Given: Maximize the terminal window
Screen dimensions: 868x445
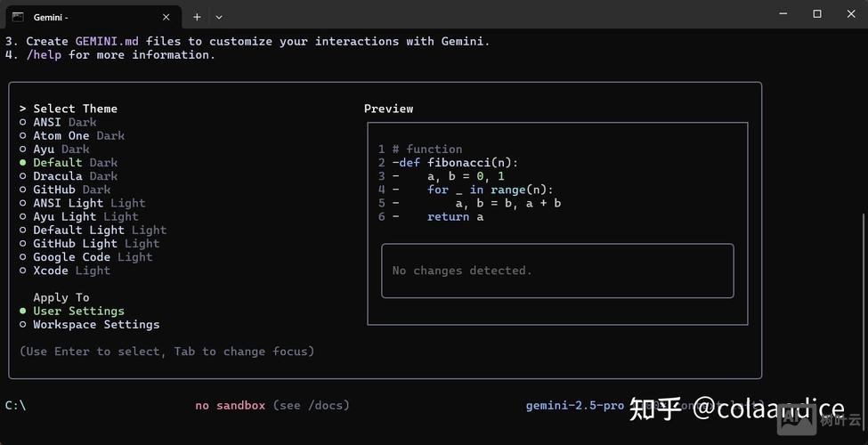Looking at the screenshot, I should coord(816,14).
